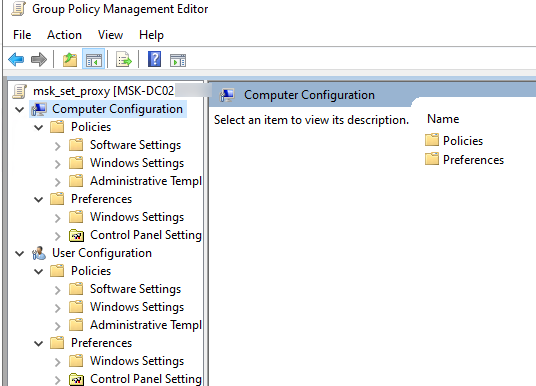
Task: Select Control Panel Settings under User Preferences
Action: [x=146, y=379]
